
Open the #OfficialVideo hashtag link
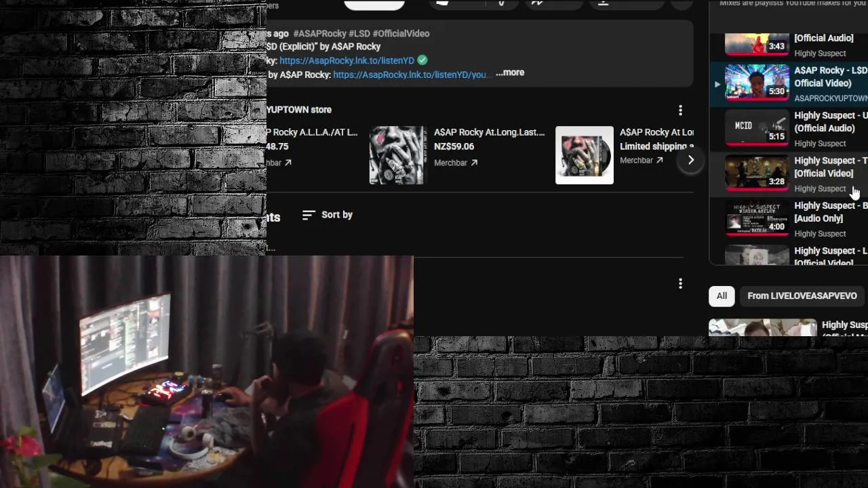pyautogui.click(x=401, y=33)
